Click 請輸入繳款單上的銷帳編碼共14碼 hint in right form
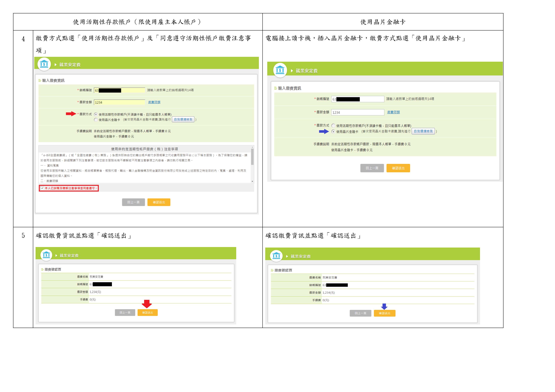Viewport: 555px width, 392px height. [x=410, y=99]
